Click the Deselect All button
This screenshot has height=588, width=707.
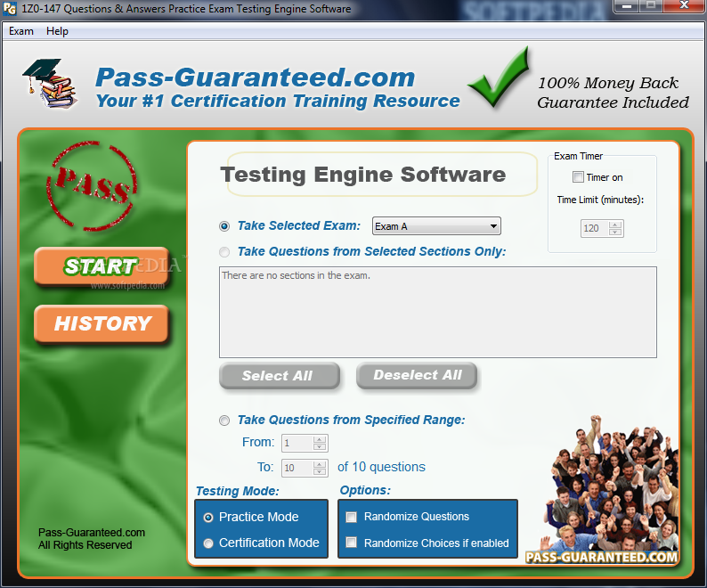(x=417, y=375)
